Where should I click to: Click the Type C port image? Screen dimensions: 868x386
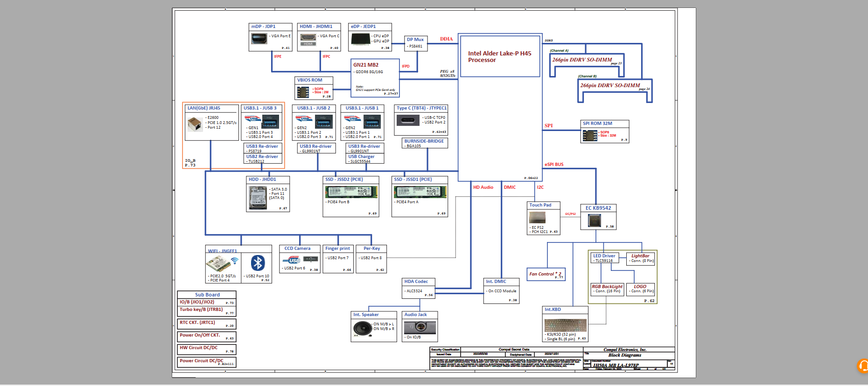[408, 120]
